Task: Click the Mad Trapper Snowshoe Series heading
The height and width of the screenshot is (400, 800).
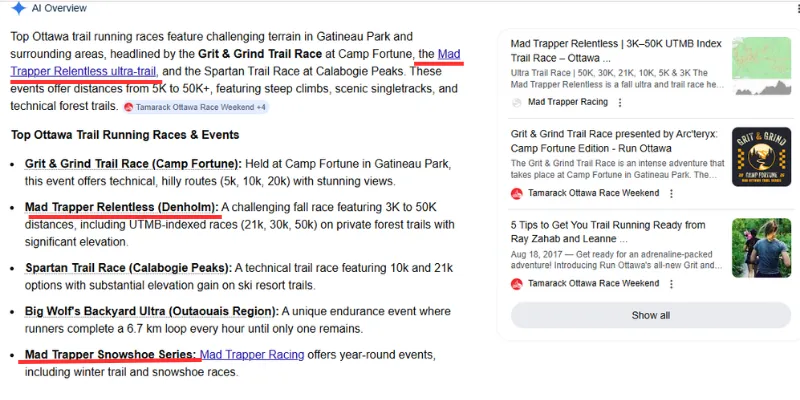Action: [110, 355]
